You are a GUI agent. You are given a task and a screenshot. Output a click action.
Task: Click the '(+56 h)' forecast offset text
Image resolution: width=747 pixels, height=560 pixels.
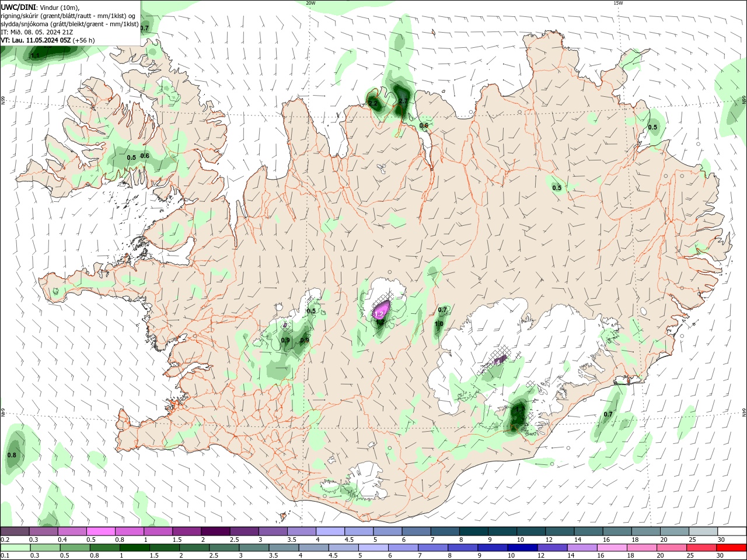pos(84,40)
